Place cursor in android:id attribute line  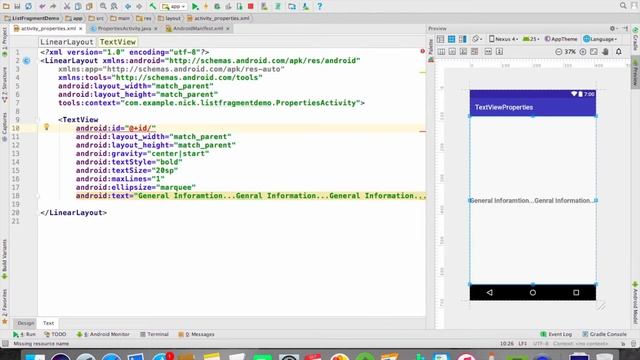[116, 128]
